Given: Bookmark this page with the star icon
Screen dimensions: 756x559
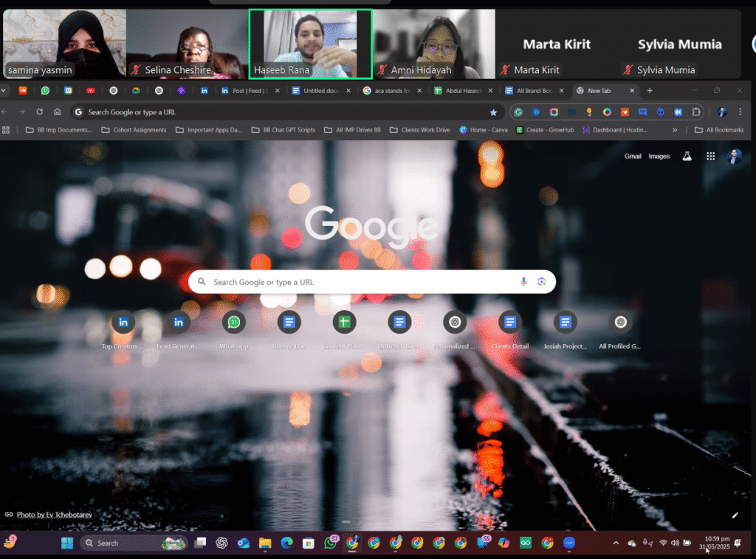Looking at the screenshot, I should [493, 112].
